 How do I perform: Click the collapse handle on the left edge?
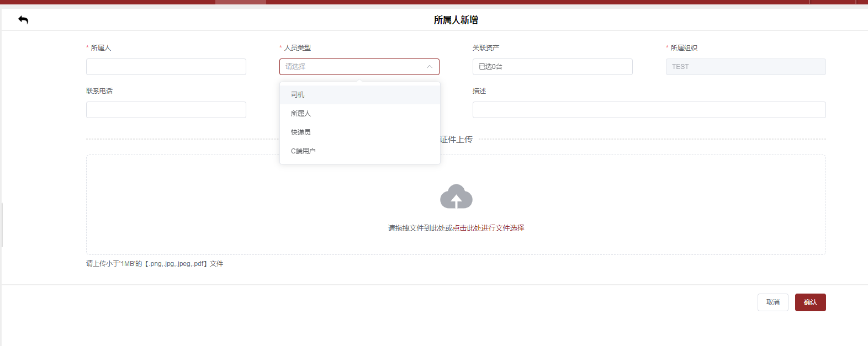pos(2,225)
